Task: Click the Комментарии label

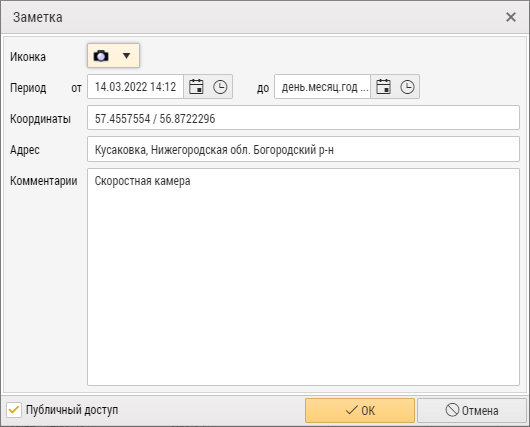Action: click(x=44, y=181)
